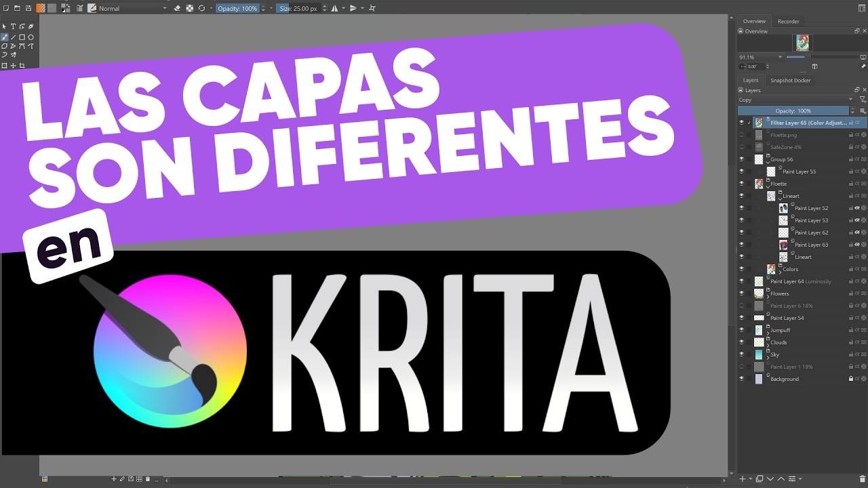The image size is (868, 488).
Task: Choose the Ellipse tool
Action: pos(31,37)
